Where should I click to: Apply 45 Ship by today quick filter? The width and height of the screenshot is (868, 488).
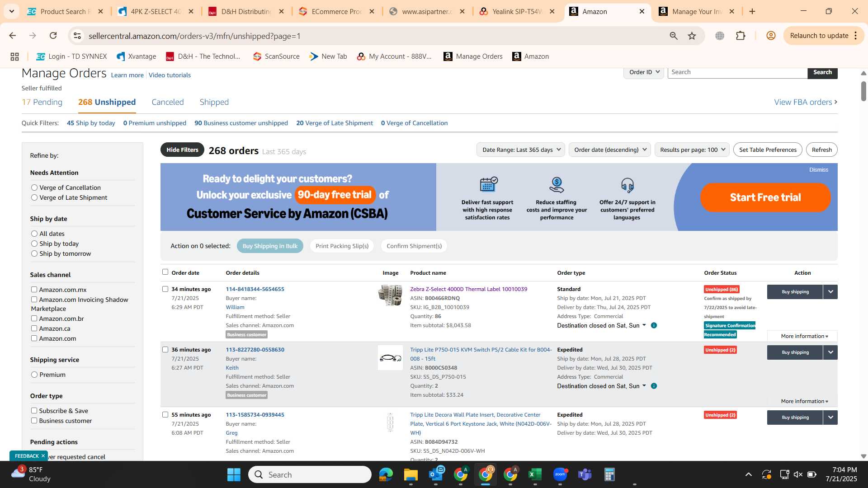[x=91, y=123]
